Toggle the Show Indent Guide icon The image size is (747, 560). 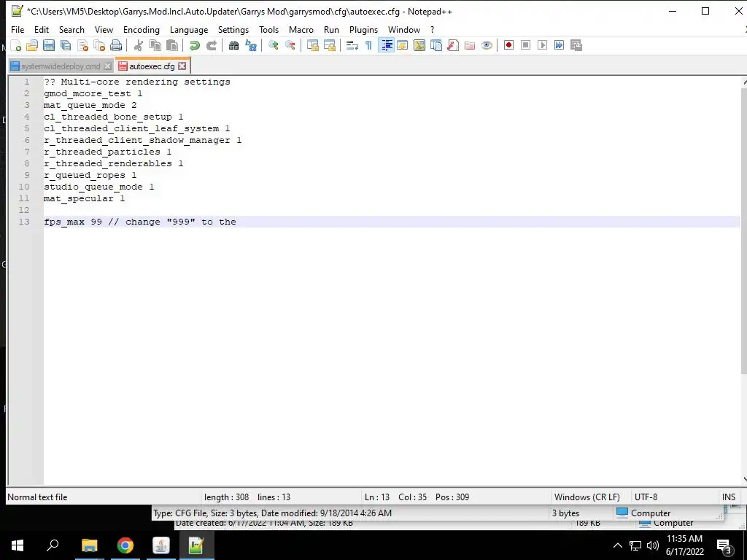click(387, 45)
